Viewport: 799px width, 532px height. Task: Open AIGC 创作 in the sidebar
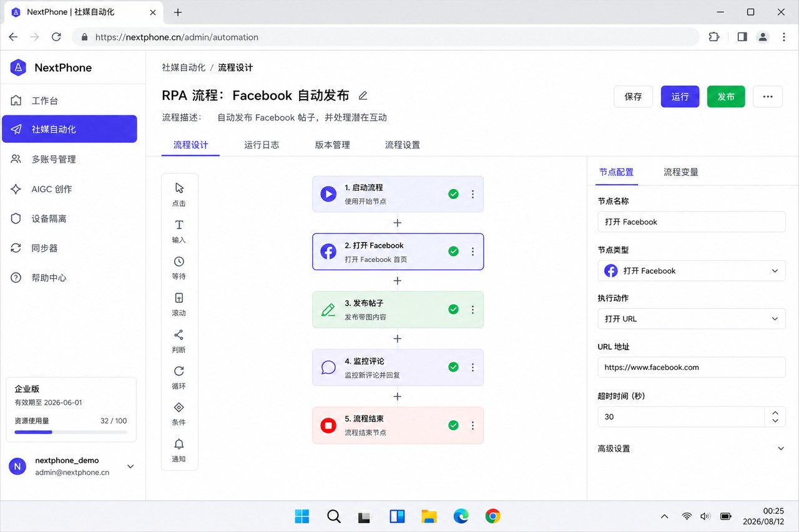[69, 189]
